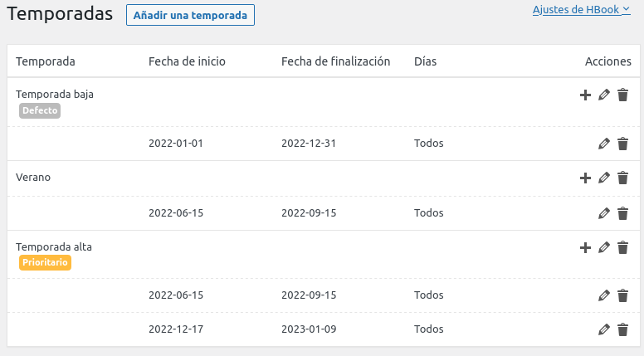Click the Fecha de inicio column header

click(x=187, y=61)
